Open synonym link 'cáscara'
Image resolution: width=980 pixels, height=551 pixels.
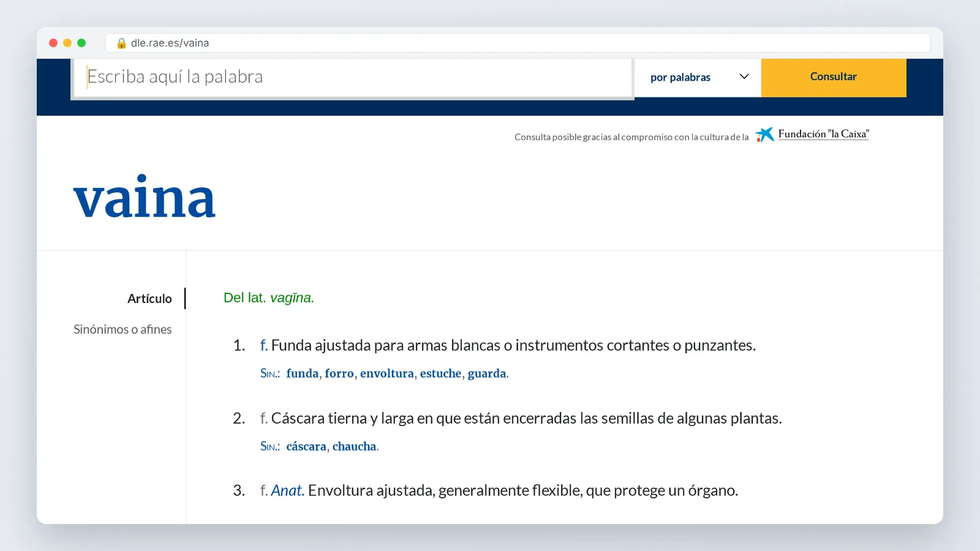(306, 446)
